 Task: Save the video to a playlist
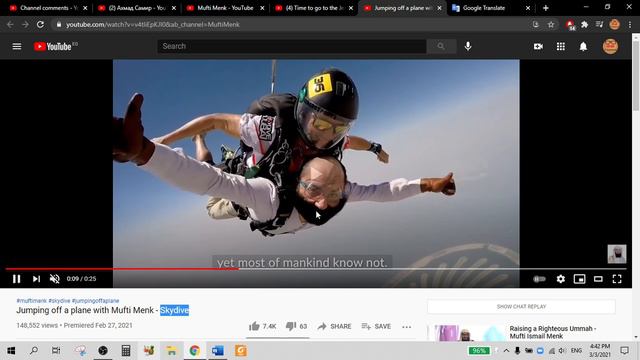pyautogui.click(x=376, y=326)
